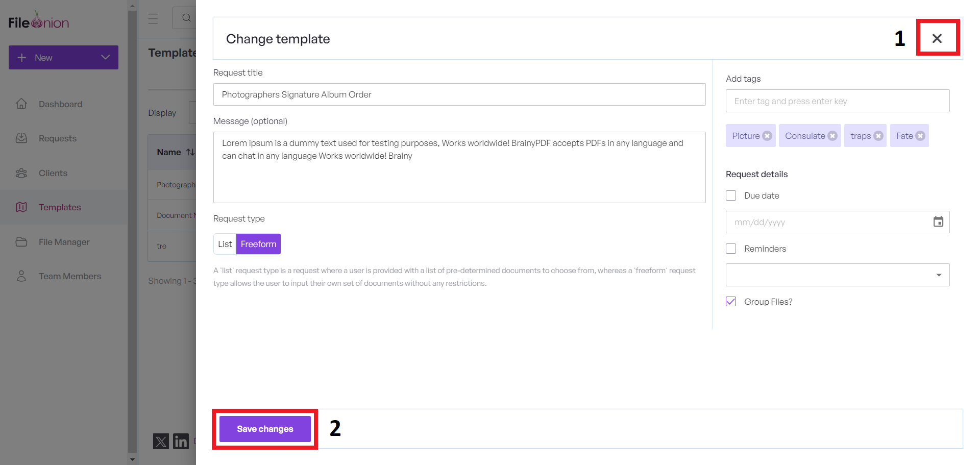
Task: Select the Freeform request type
Action: pyautogui.click(x=258, y=244)
